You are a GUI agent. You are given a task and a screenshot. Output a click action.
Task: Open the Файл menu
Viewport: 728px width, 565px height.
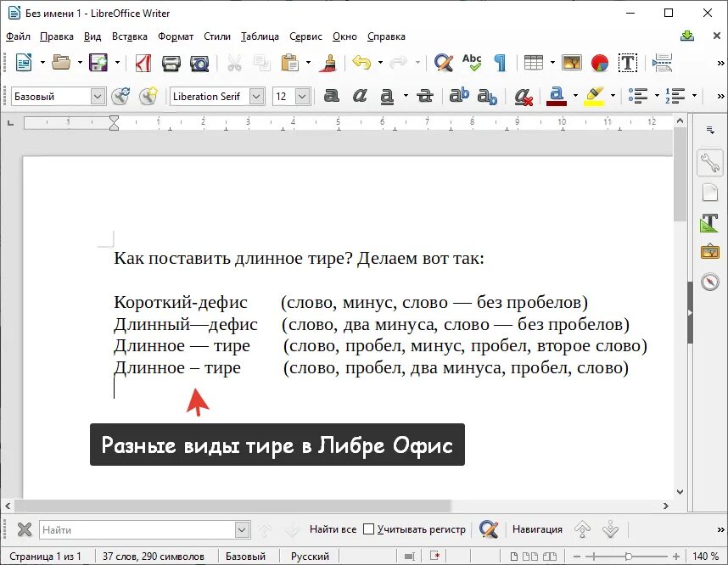point(18,36)
